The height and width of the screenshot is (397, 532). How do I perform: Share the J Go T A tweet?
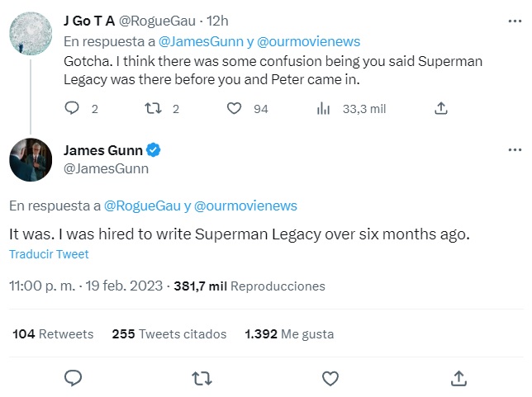click(x=440, y=108)
